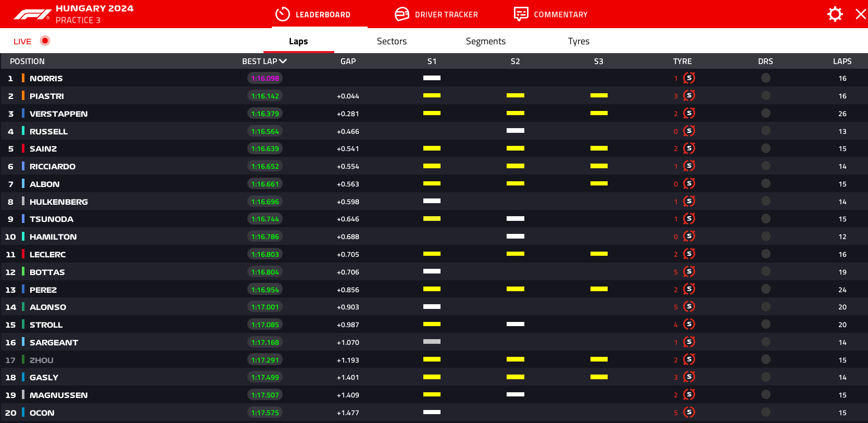
Task: Click the TYRE column header
Action: pos(682,61)
